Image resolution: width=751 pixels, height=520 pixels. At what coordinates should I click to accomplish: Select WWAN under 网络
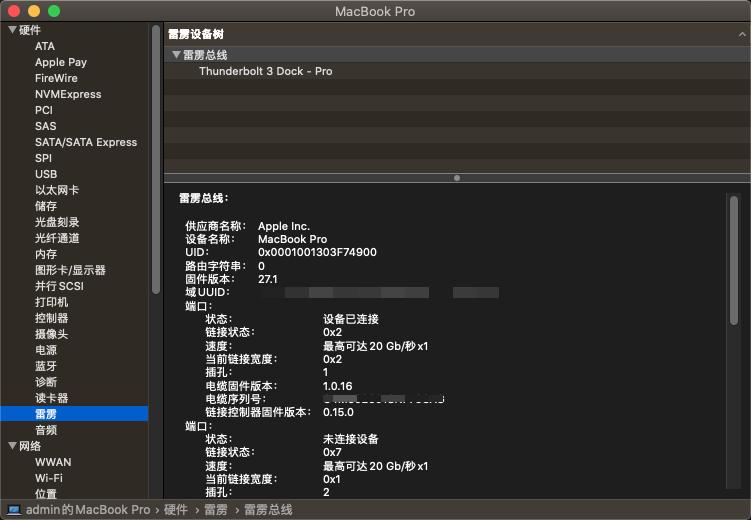coord(53,462)
